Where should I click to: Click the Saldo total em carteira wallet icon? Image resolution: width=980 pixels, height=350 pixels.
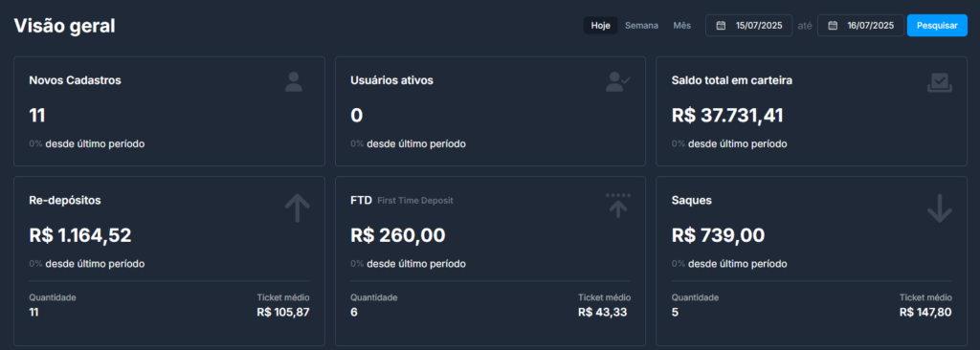[x=940, y=82]
